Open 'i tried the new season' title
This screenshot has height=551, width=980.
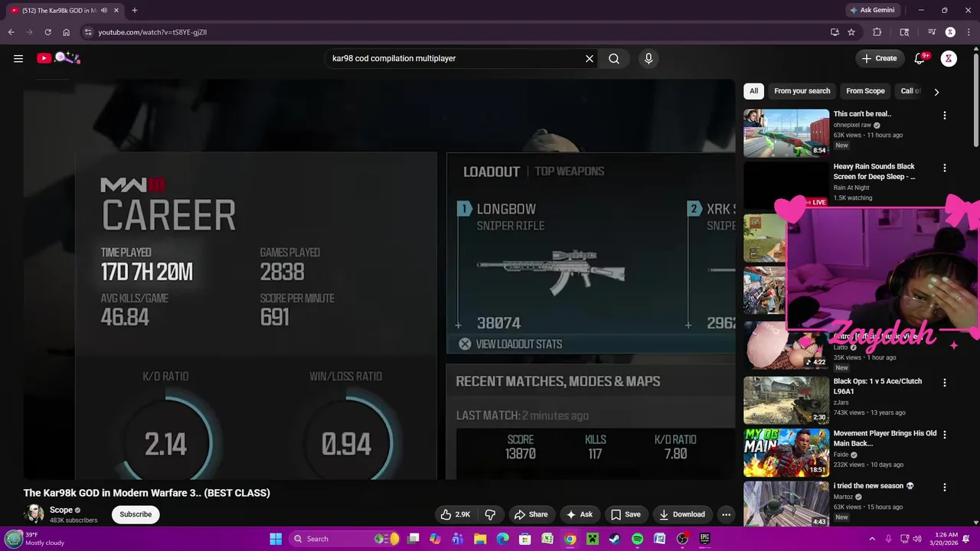tap(874, 486)
